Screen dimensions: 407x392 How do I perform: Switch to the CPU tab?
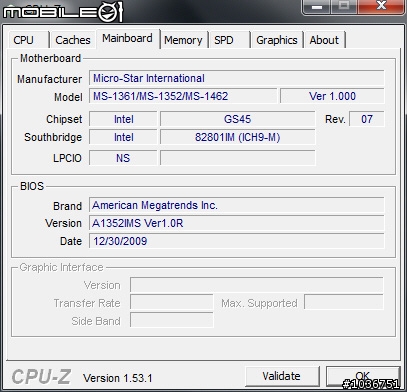pos(28,40)
